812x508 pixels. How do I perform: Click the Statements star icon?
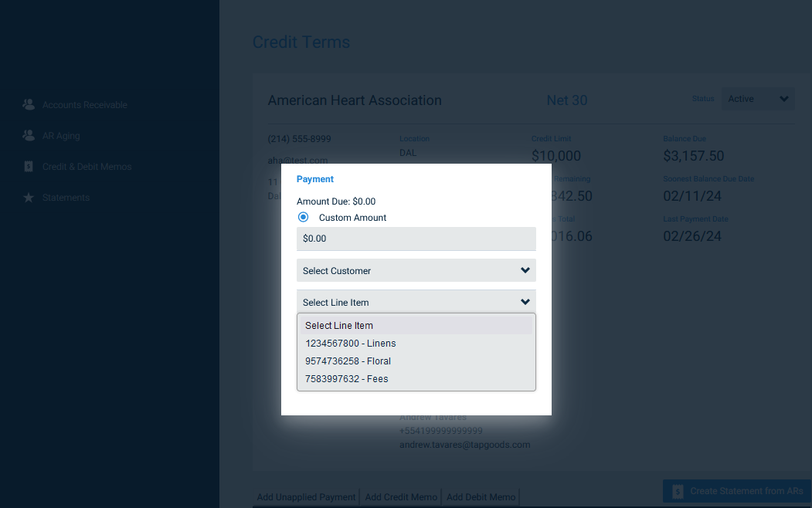(x=29, y=198)
